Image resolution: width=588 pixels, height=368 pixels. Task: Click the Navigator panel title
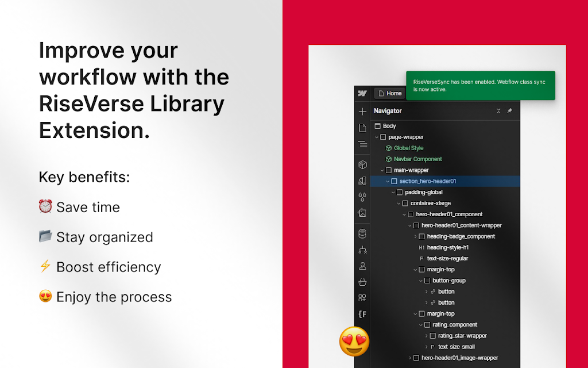(388, 111)
